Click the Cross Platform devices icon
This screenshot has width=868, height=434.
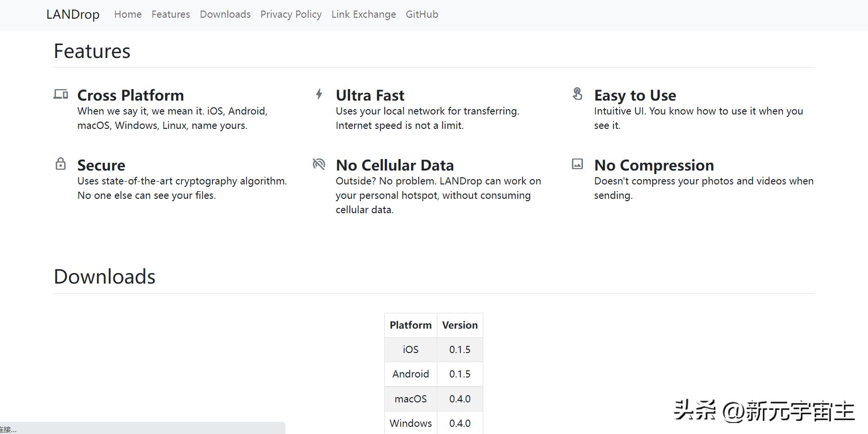(x=61, y=94)
